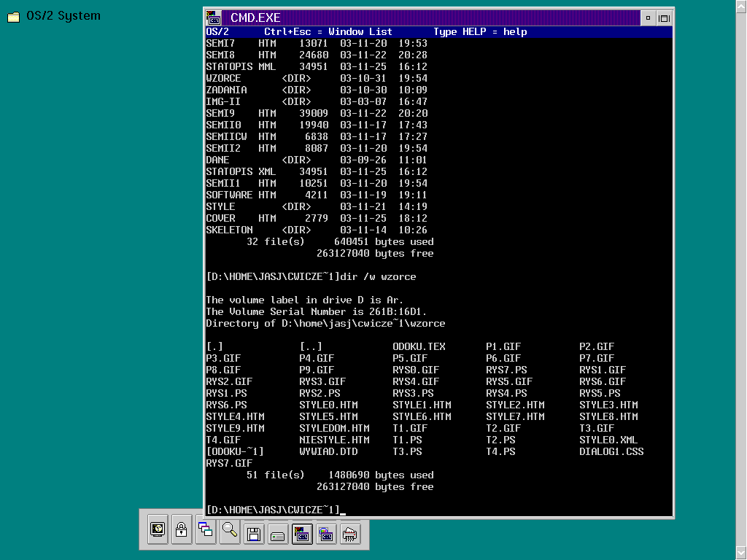Click the 'Type HELP = help' hint text
Viewport: 747px width, 560px height.
point(480,32)
